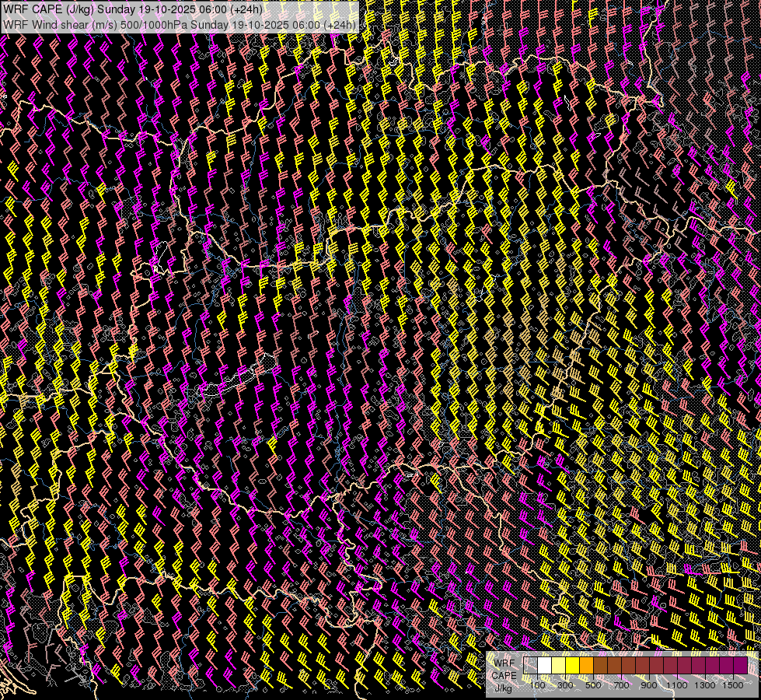Select the orange legend swatch
This screenshot has height=700, width=761.
point(586,666)
